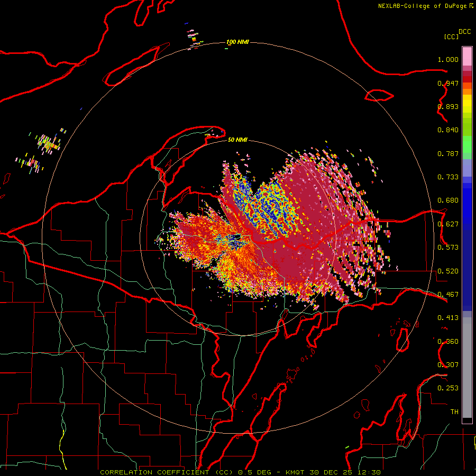Click the 0.307 scale value
This screenshot has height=476, width=476.
click(x=448, y=365)
